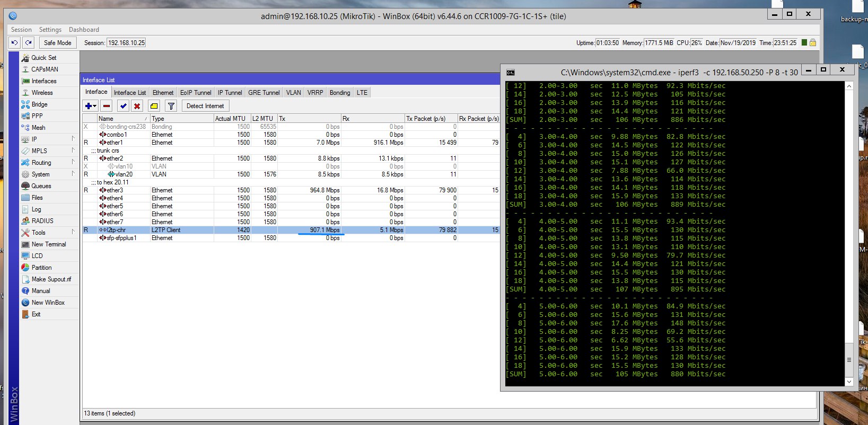Image resolution: width=868 pixels, height=425 pixels.
Task: Open the Dashboard menu
Action: pyautogui.click(x=84, y=30)
